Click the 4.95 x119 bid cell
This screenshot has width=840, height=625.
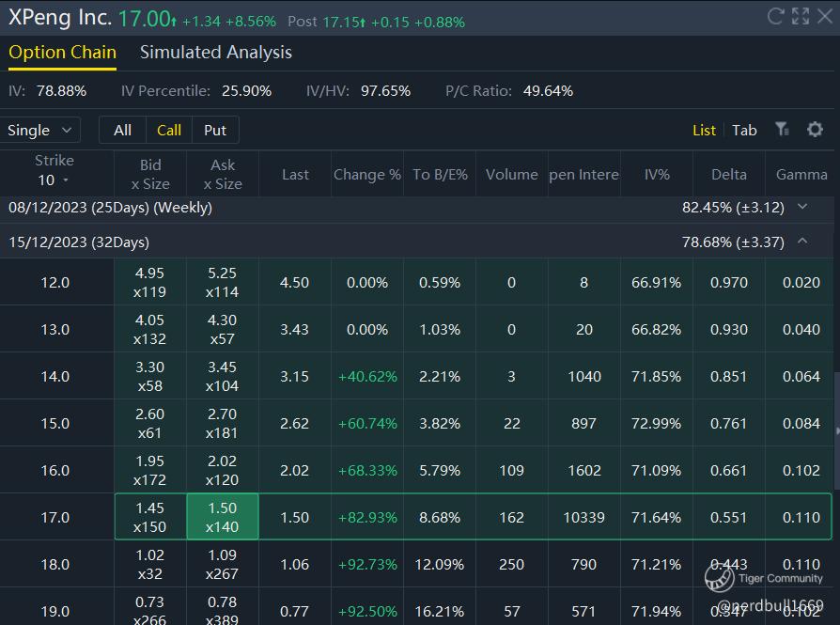(150, 283)
